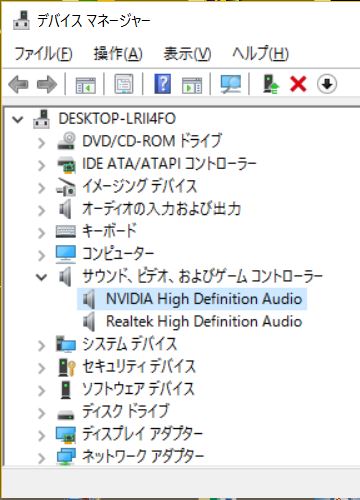
Task: Select the ディスプレイ アダプター label
Action: pyautogui.click(x=143, y=434)
